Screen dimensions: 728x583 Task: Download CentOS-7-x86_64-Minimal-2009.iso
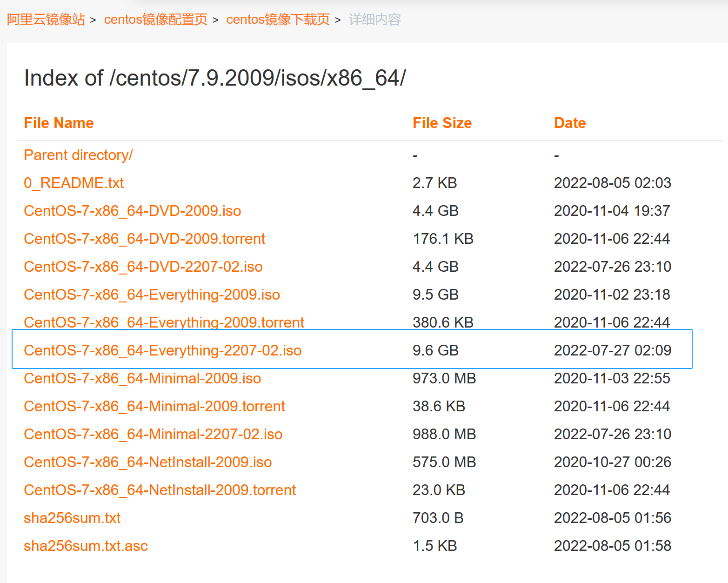(142, 378)
